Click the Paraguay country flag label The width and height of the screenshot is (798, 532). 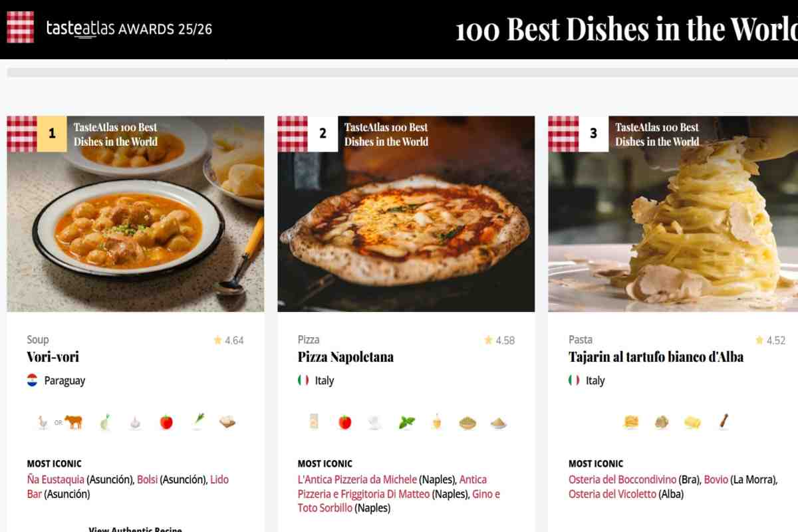[x=57, y=380]
